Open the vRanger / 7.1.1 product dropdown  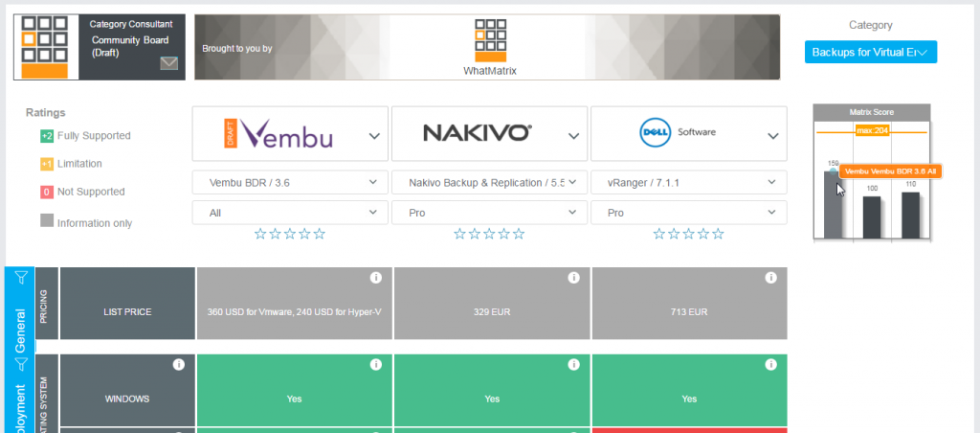click(689, 183)
